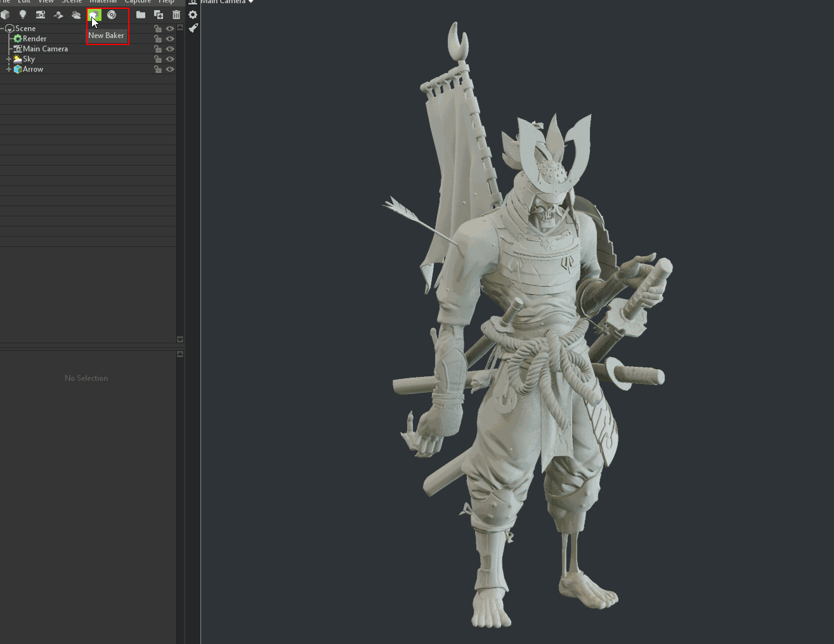Image resolution: width=834 pixels, height=644 pixels.
Task: Open the Edit menu
Action: click(24, 2)
